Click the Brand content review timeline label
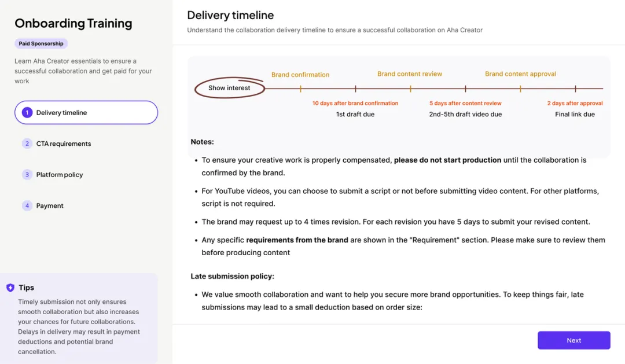 point(410,74)
